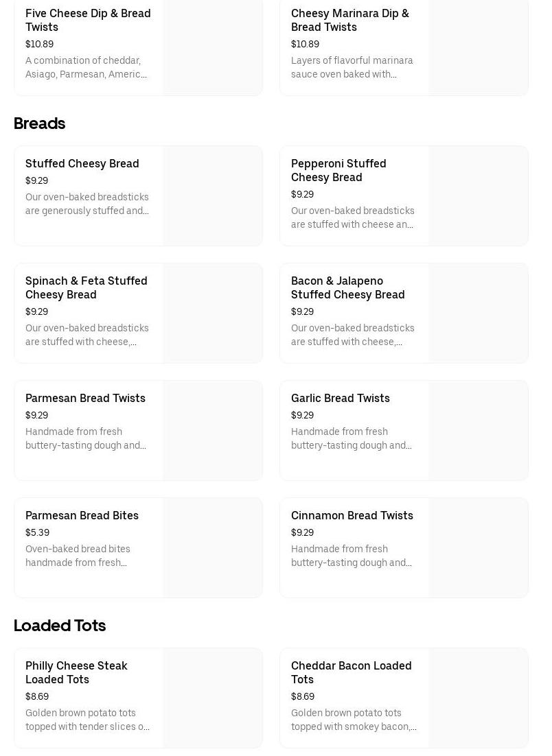
Task: Click the Cinnamon Bread Twists image placeholder
Action: pos(479,548)
